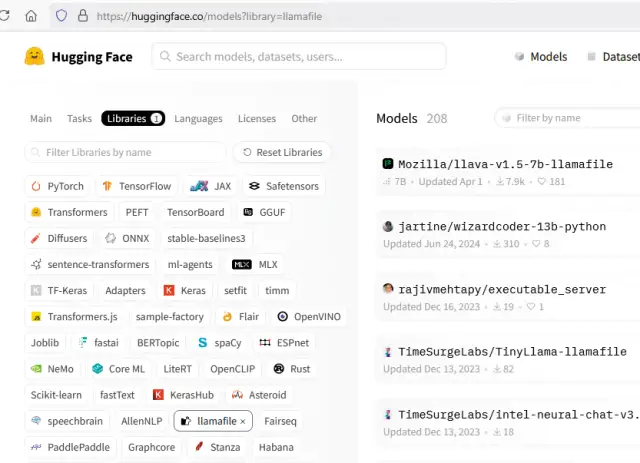
Task: Click the Mozilla avatar icon
Action: (x=388, y=164)
